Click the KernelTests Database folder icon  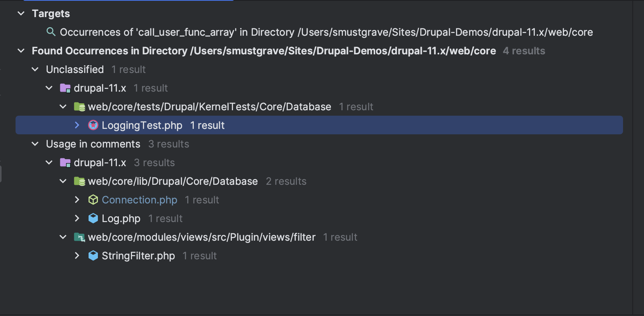coord(79,107)
